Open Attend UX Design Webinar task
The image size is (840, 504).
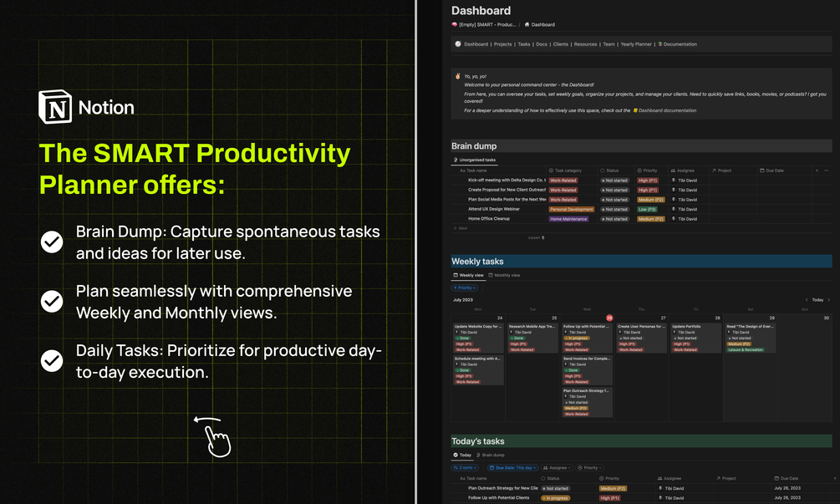coord(493,209)
